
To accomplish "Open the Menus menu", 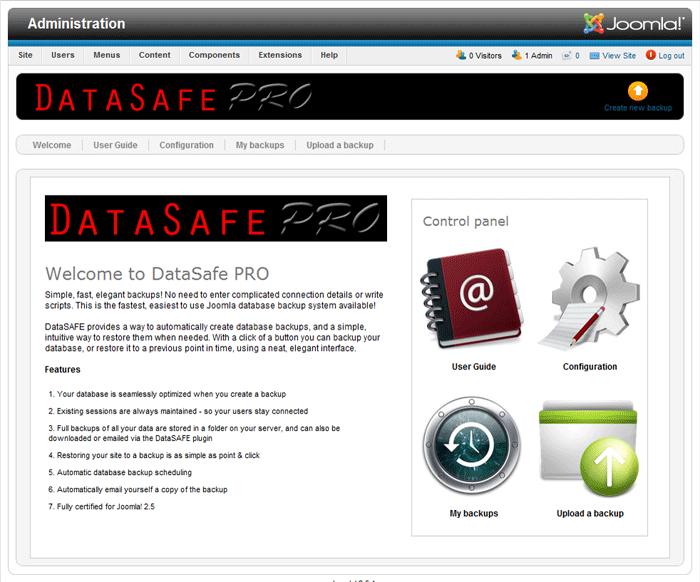I will pyautogui.click(x=107, y=55).
